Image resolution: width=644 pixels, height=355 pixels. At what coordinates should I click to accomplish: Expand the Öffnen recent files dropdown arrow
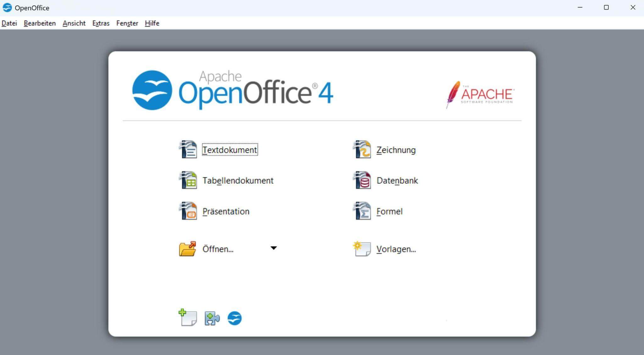(274, 248)
